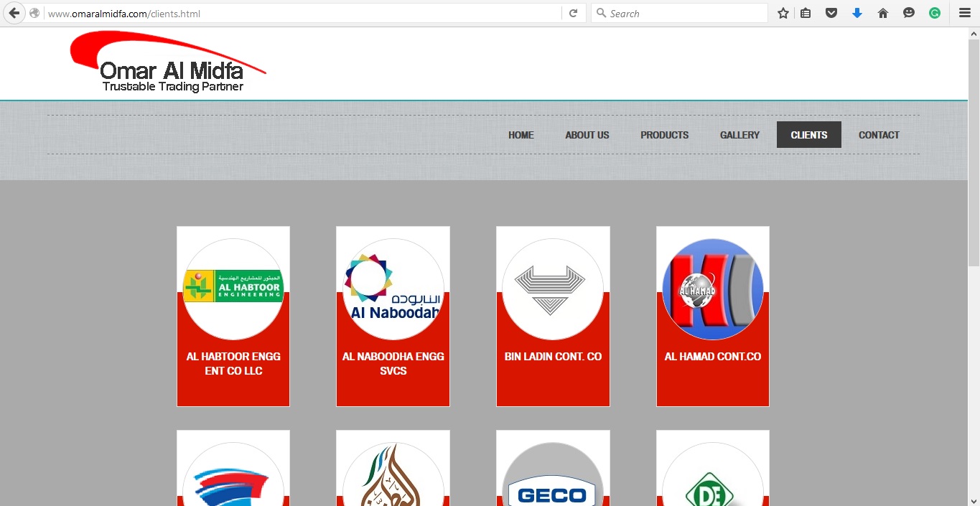Open the PRODUCTS navigation tab
This screenshot has height=506, width=980.
(665, 135)
